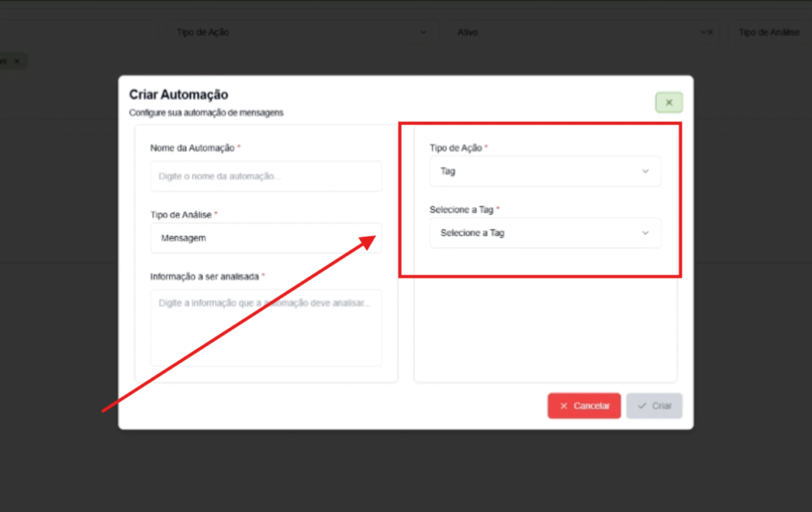Open the Tipo de Ação dropdown showing Tag
Viewport: 812px width, 512px height.
click(x=544, y=171)
